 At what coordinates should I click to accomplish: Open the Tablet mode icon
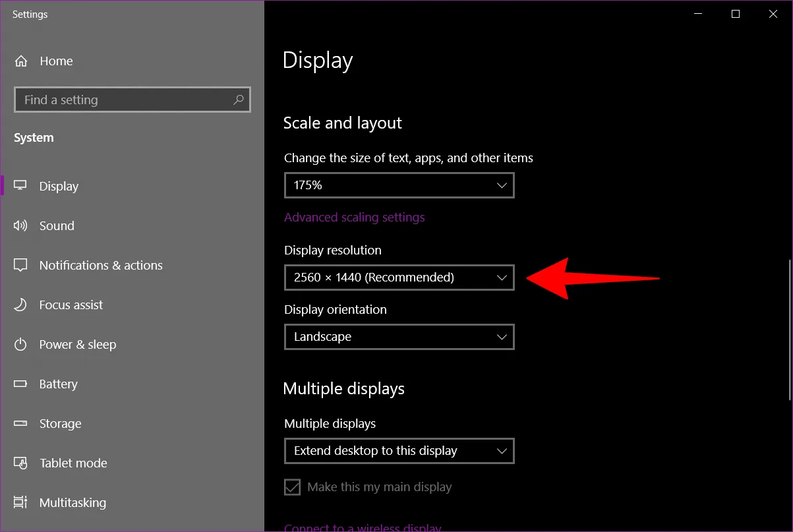click(x=20, y=463)
